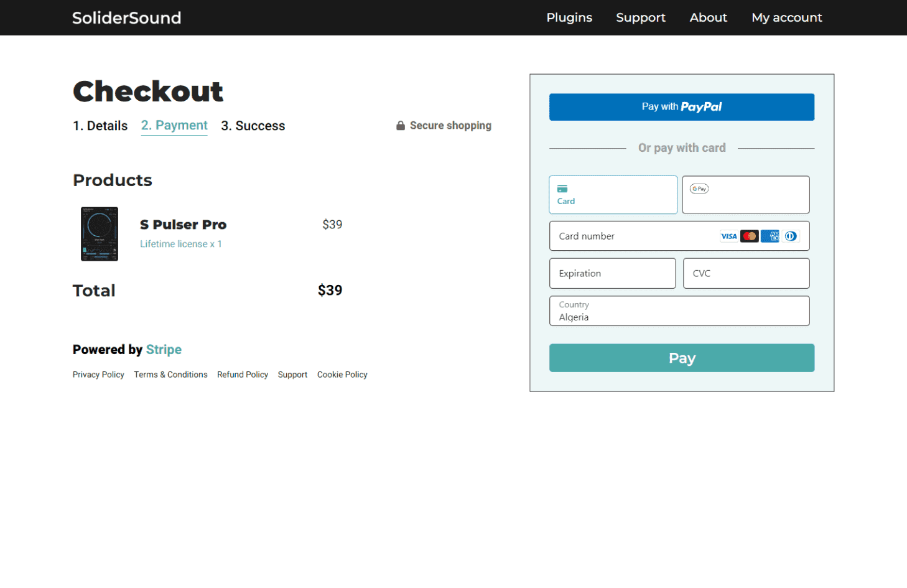Open the Refund Policy link
This screenshot has height=588, width=907.
242,375
